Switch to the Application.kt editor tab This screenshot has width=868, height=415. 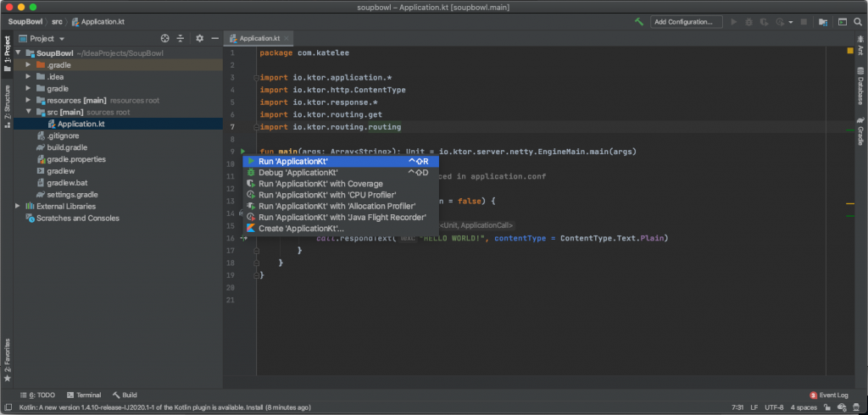click(x=259, y=38)
